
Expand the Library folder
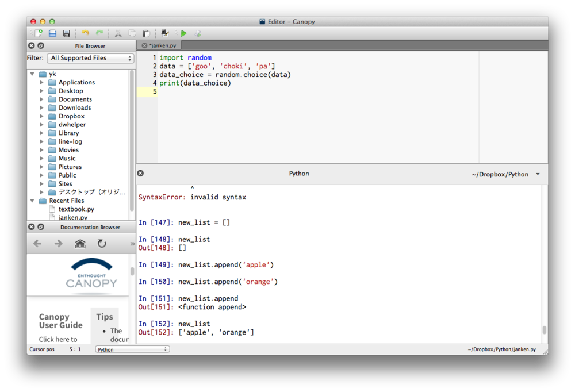41,133
